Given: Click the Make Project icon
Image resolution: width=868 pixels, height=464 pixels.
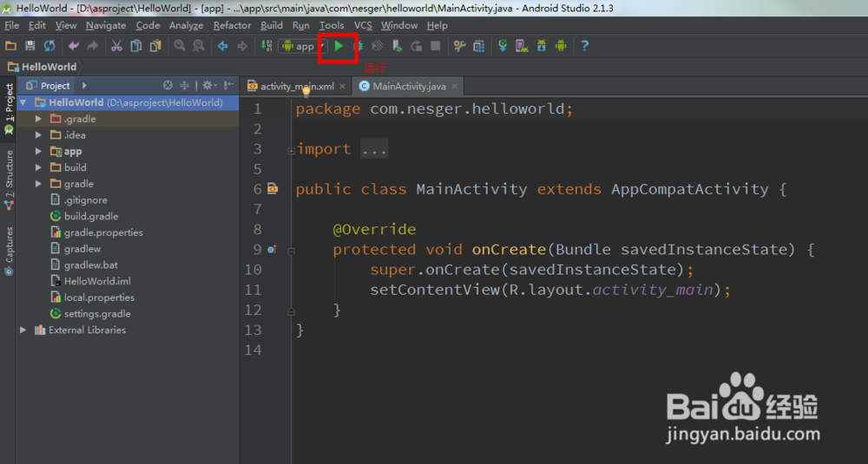Looking at the screenshot, I should tap(266, 46).
